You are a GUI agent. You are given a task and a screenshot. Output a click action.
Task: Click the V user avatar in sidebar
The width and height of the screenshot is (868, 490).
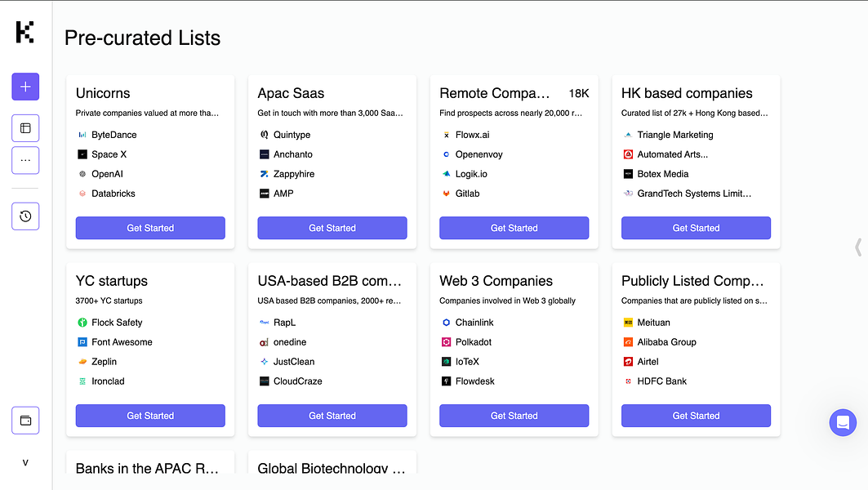click(25, 463)
